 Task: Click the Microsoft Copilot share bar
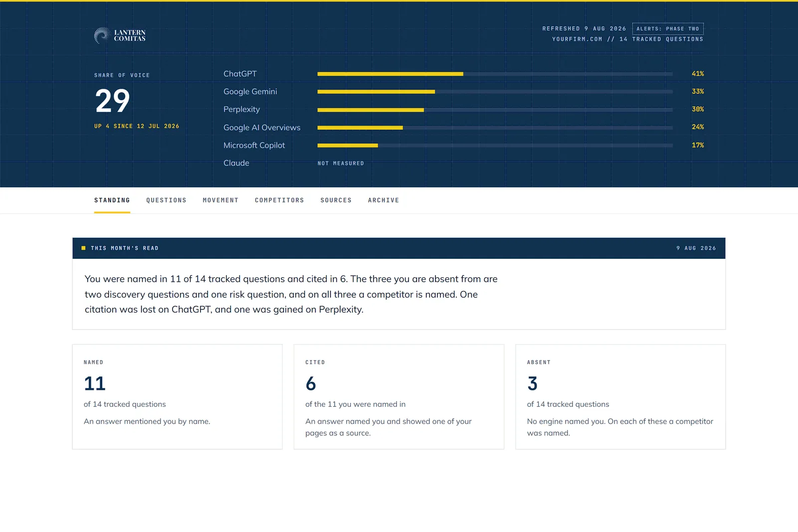pyautogui.click(x=495, y=146)
